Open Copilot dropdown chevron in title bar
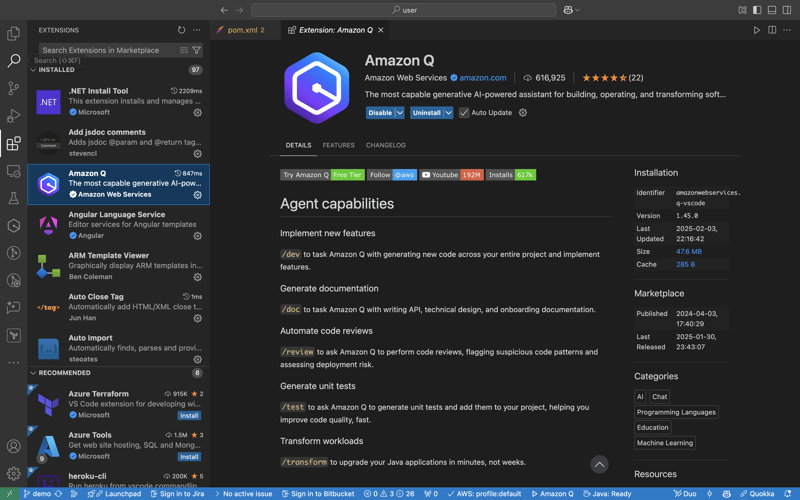The image size is (800, 500). pos(577,10)
